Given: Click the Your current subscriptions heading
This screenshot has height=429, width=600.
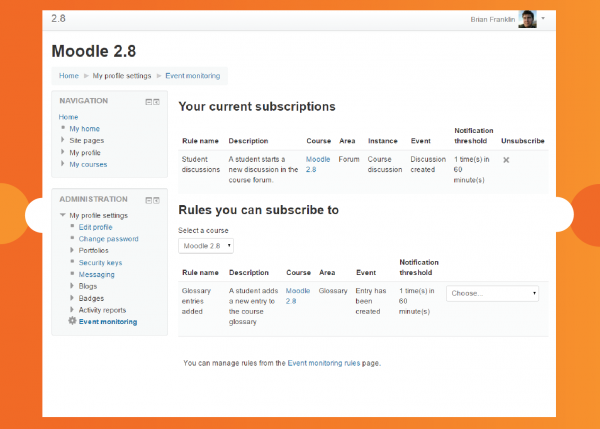Looking at the screenshot, I should (257, 106).
